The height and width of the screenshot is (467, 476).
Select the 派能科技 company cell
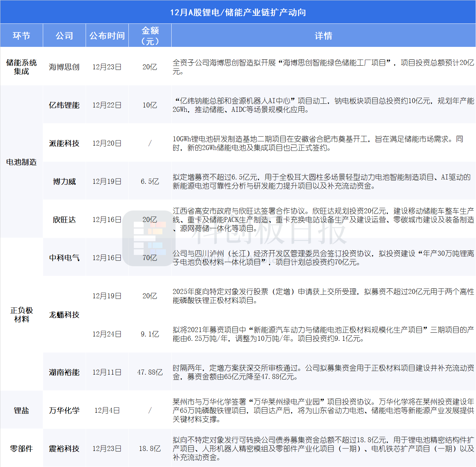(64, 143)
